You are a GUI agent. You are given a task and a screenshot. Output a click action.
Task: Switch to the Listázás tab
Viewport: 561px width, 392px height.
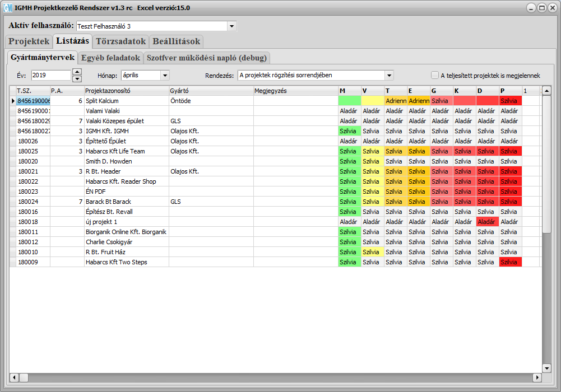pos(73,41)
